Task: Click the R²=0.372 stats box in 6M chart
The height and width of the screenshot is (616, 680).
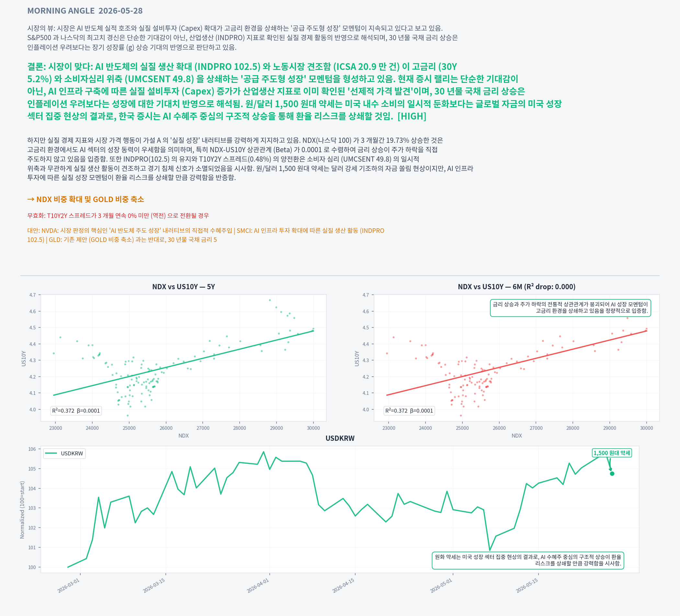Action: pos(409,411)
